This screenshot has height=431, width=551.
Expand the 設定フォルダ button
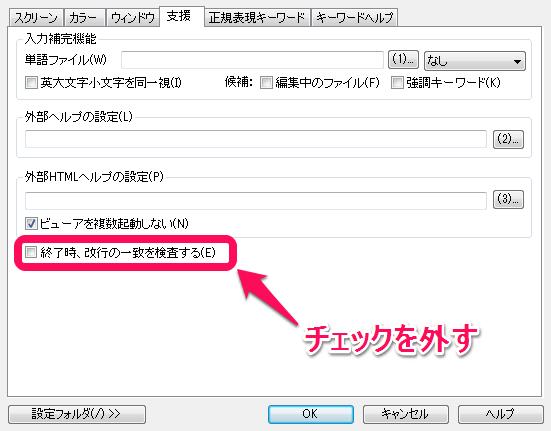point(77,414)
